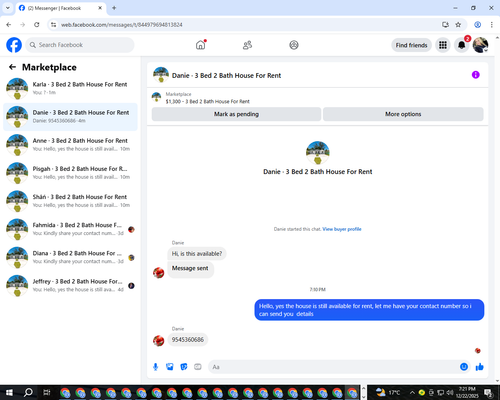The width and height of the screenshot is (500, 400).
Task: Open the Karla house rental conversation
Action: click(x=70, y=89)
